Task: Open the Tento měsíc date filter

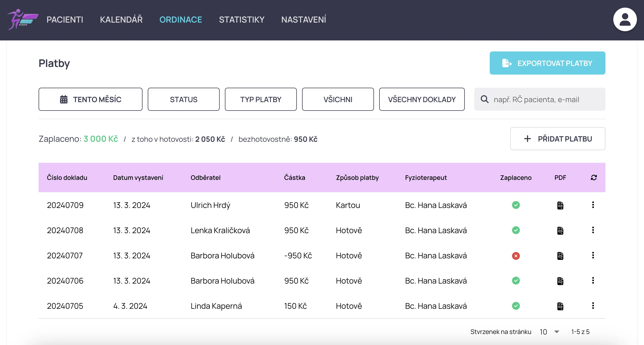Action: point(90,99)
